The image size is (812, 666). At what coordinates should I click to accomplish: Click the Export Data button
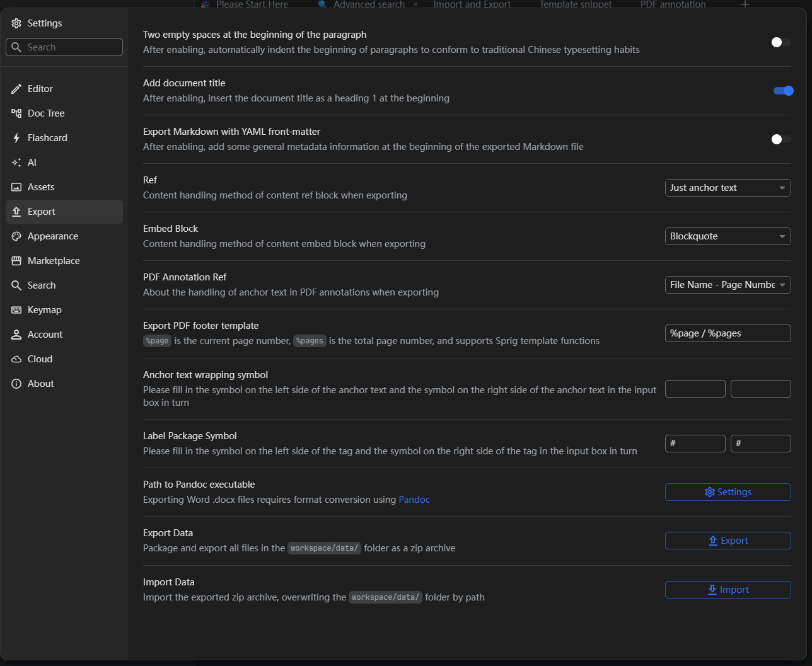click(728, 541)
